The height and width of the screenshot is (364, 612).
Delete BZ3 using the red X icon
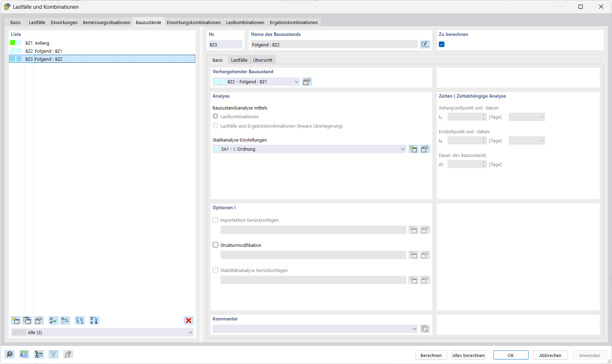point(189,320)
